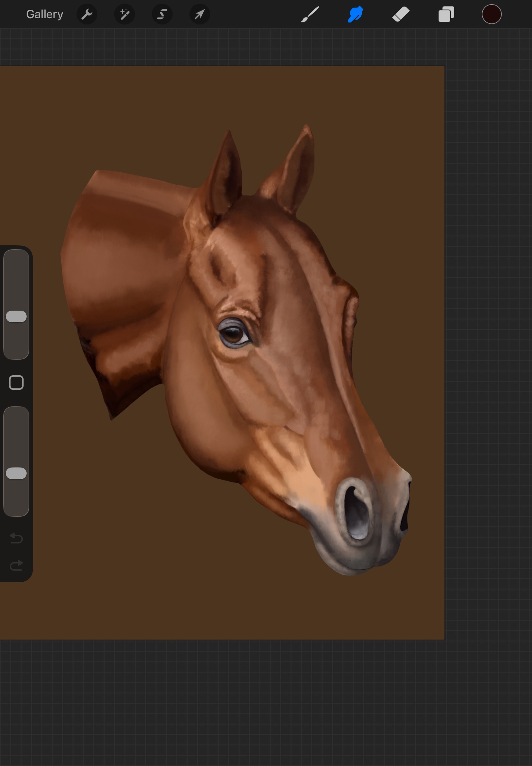Select the Eraser tool
This screenshot has width=532, height=766.
tap(401, 14)
